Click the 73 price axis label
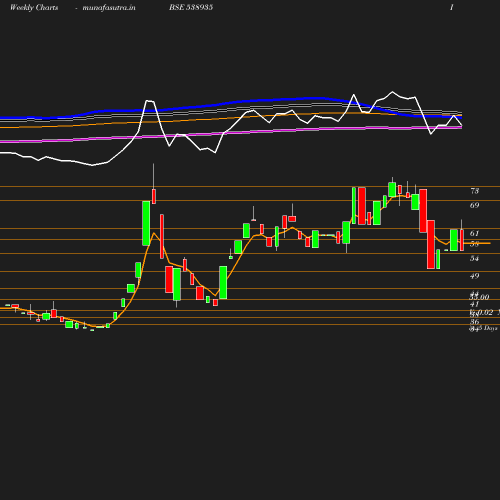Screen dimensions: 500x500 (x=474, y=191)
